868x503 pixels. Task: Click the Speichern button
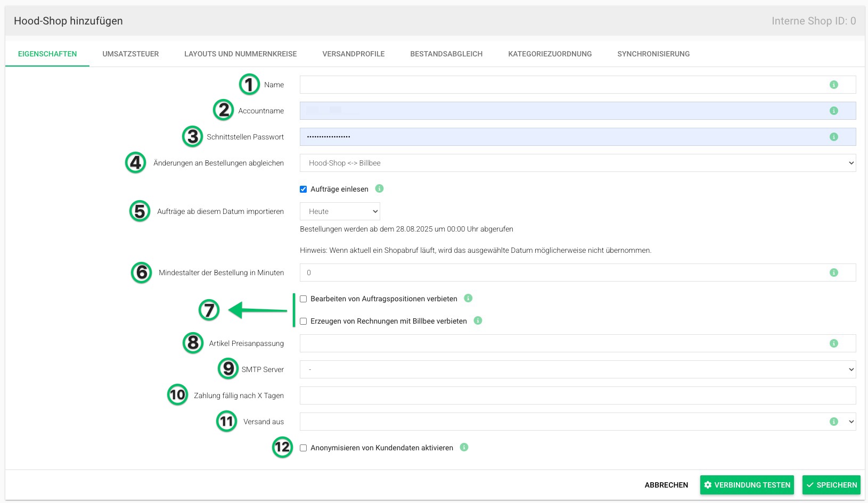coord(831,485)
